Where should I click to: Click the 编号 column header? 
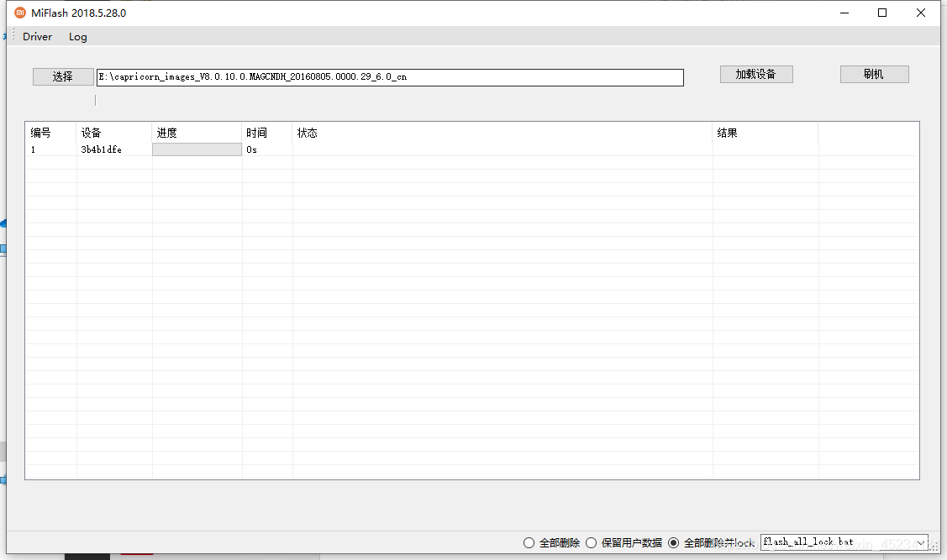click(x=50, y=133)
